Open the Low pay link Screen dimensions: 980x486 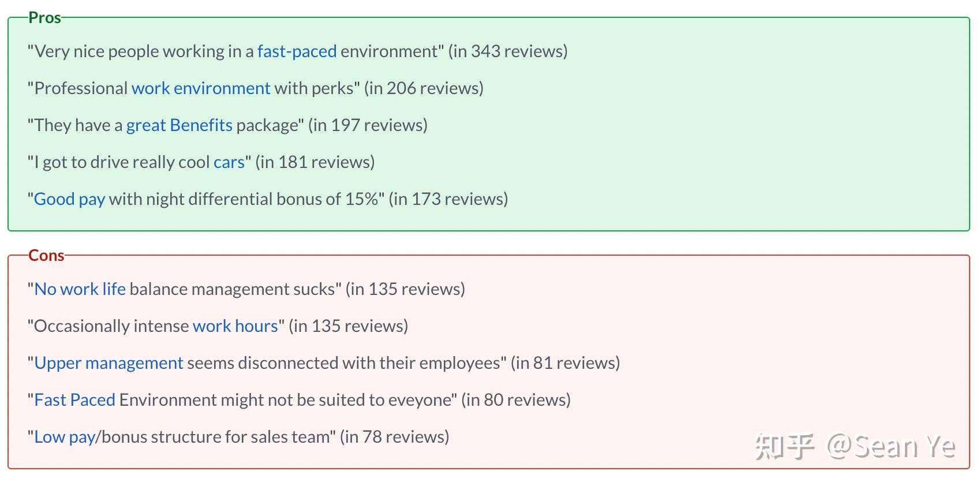[x=64, y=437]
